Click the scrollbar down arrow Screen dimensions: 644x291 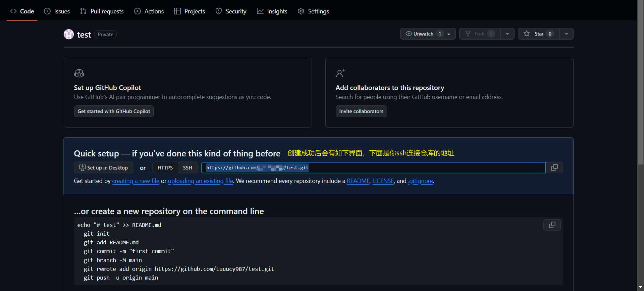click(x=640, y=287)
